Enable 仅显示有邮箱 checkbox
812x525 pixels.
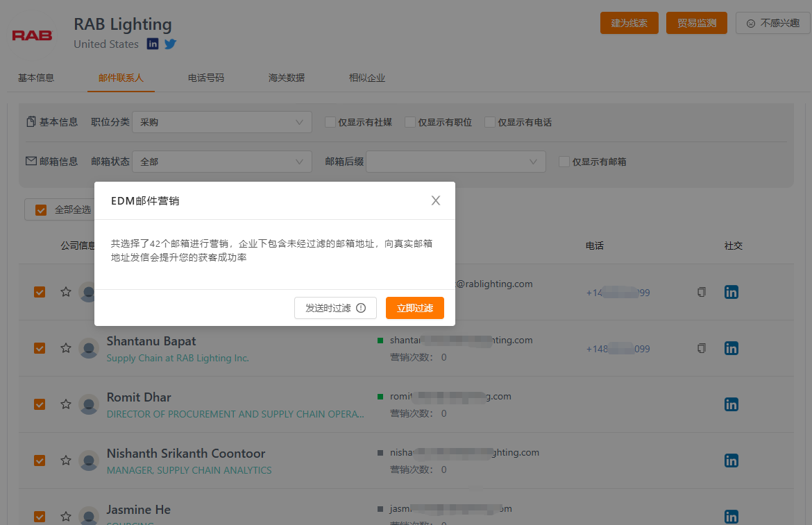coord(564,162)
